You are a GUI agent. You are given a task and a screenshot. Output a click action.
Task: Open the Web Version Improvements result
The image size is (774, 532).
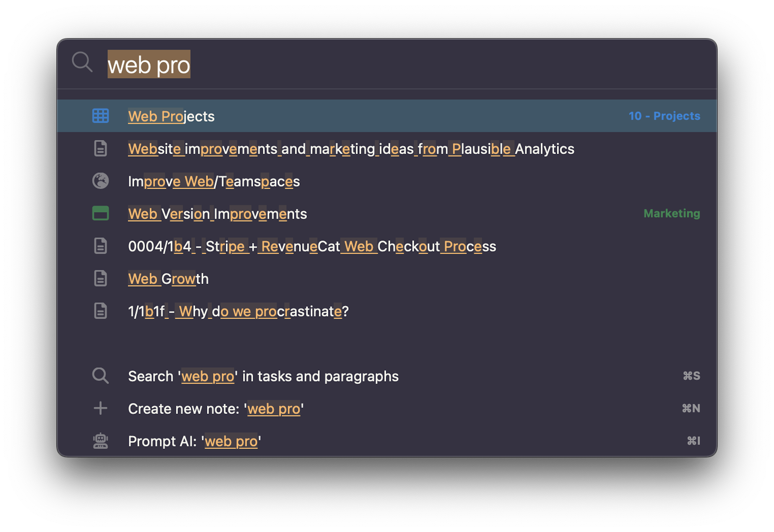click(x=387, y=213)
